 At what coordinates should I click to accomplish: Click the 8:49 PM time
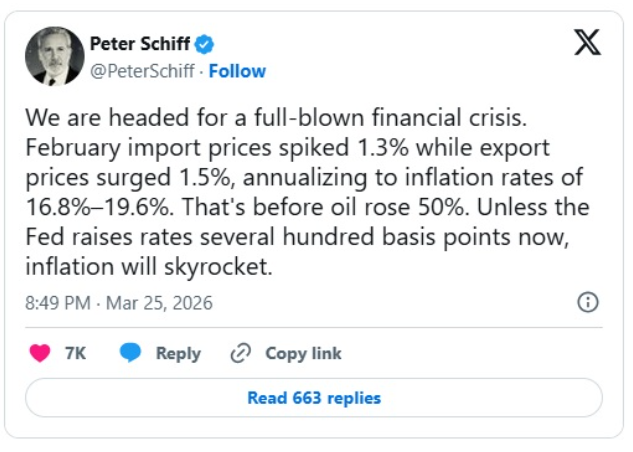58,302
